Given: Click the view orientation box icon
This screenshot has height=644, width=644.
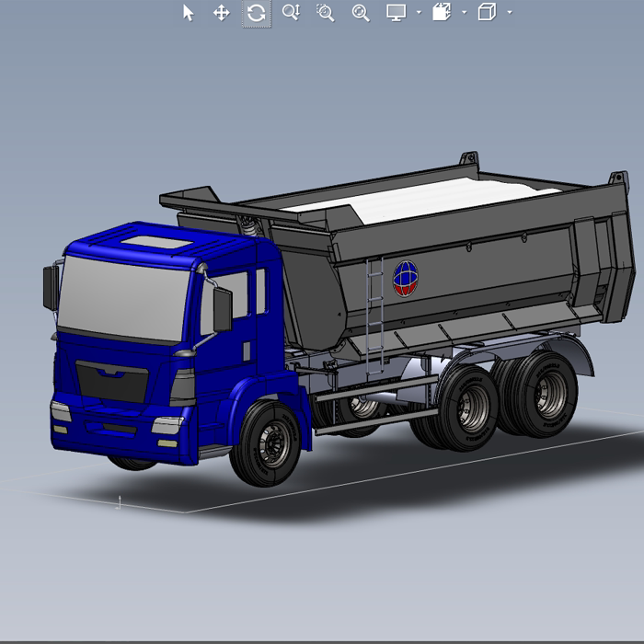Looking at the screenshot, I should [x=442, y=12].
